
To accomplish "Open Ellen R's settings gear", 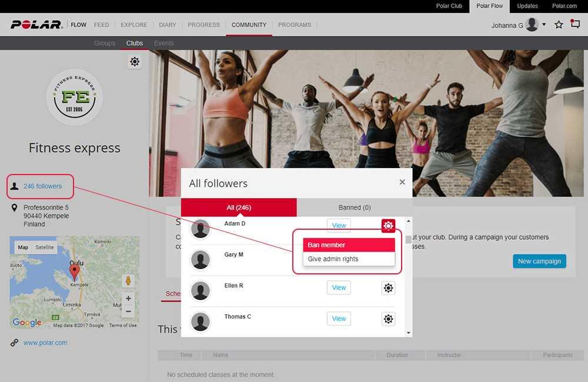I will 388,288.
